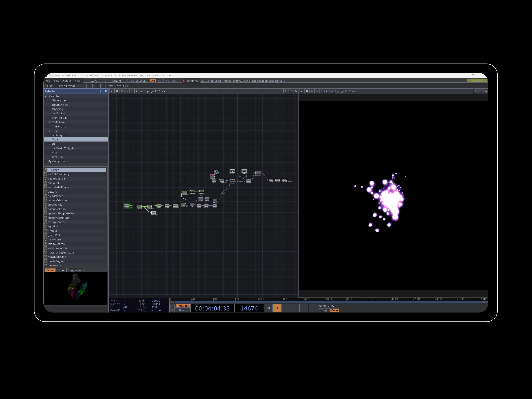Click the 3DScope preview thumbnail
Viewport: 532px width, 399px height.
pos(76,289)
